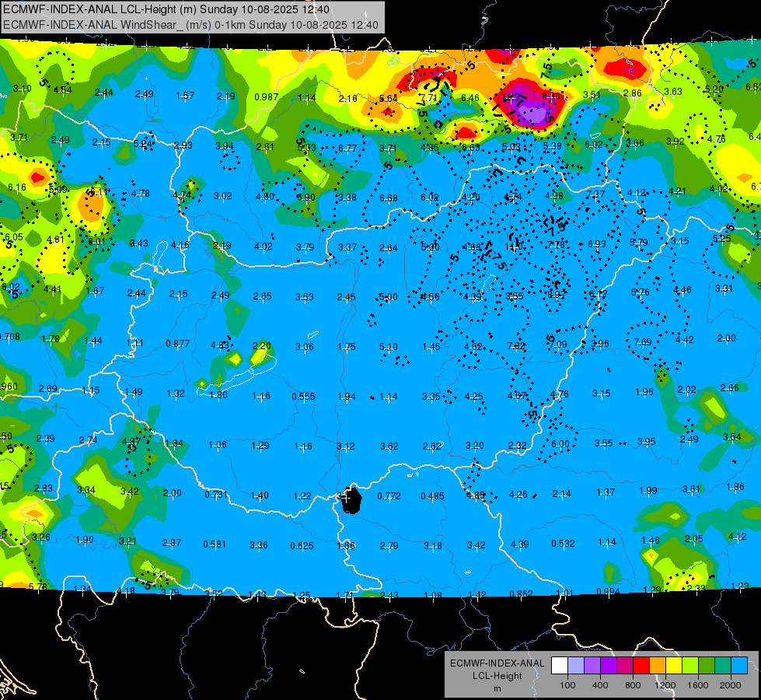The height and width of the screenshot is (700, 761).
Task: Click the grid value '3.53'
Action: click(x=304, y=296)
